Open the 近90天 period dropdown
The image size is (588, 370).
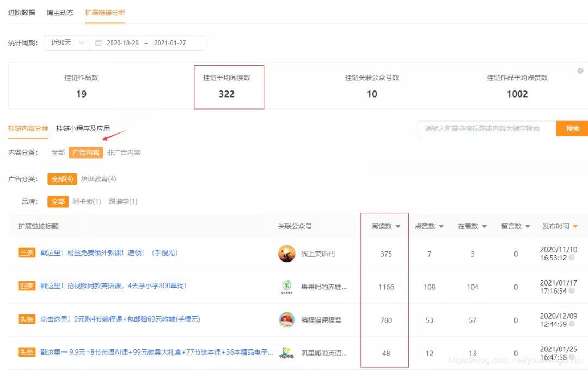pos(68,43)
